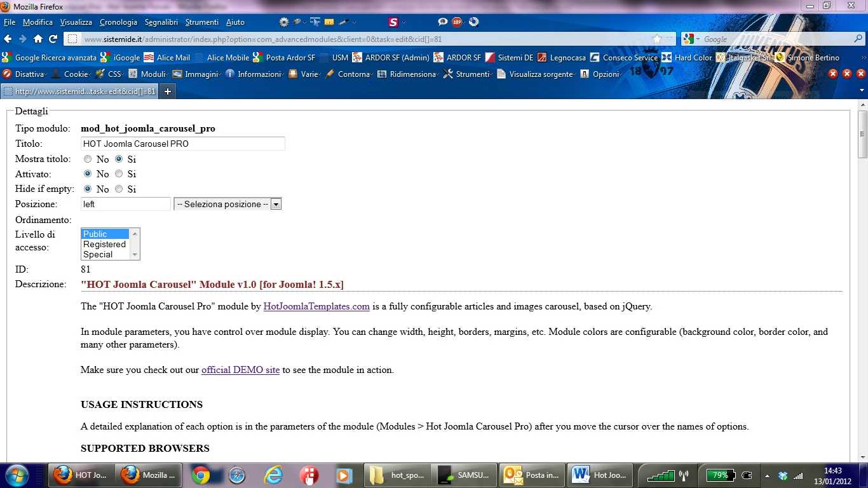Click the Titolo text field
Image resolution: width=868 pixels, height=488 pixels.
click(183, 144)
